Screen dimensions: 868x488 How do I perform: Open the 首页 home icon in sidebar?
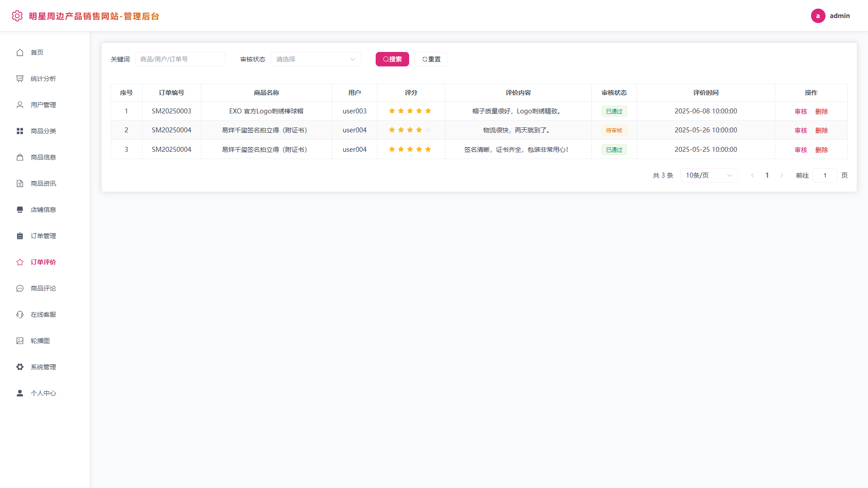pyautogui.click(x=20, y=52)
